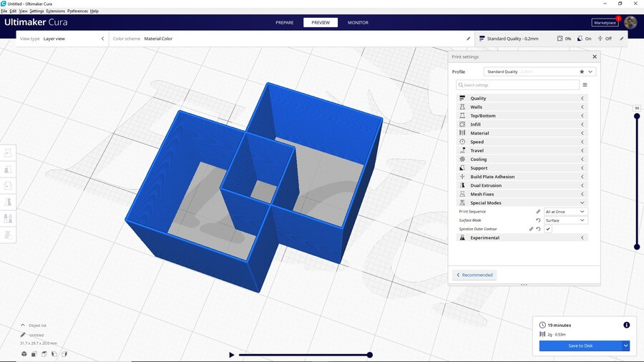Expand the Support settings category
This screenshot has height=362, width=644.
(522, 168)
